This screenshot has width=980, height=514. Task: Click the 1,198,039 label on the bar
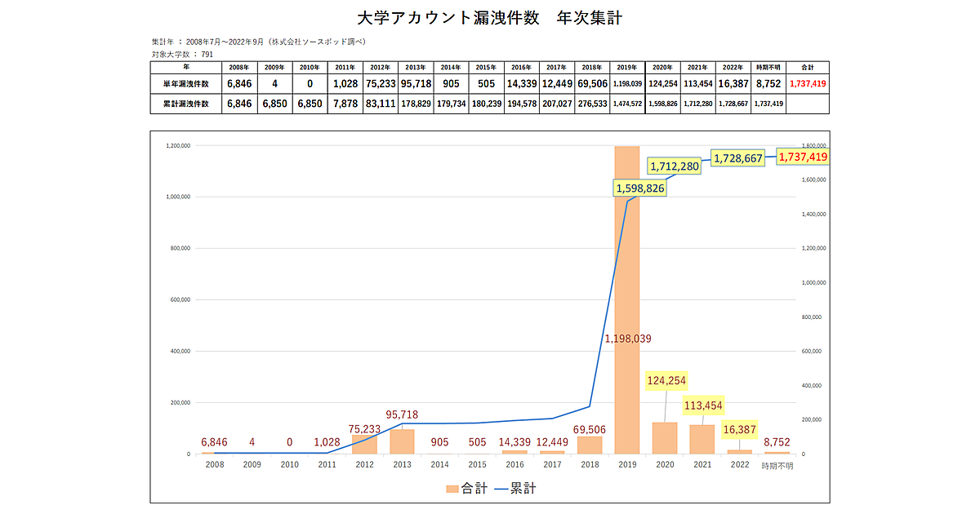(x=627, y=338)
